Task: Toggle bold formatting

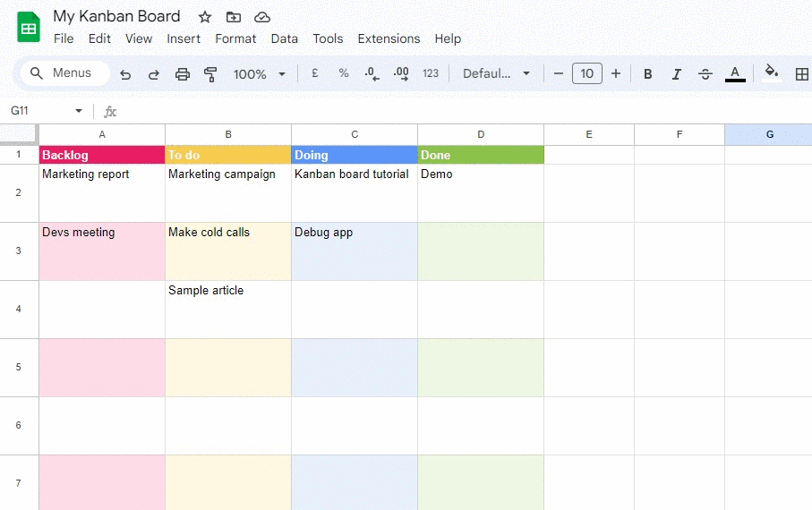Action: [x=648, y=74]
